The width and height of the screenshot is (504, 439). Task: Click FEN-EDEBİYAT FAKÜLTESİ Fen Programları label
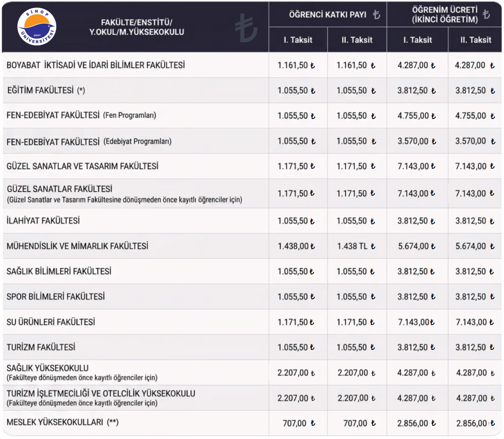(81, 115)
